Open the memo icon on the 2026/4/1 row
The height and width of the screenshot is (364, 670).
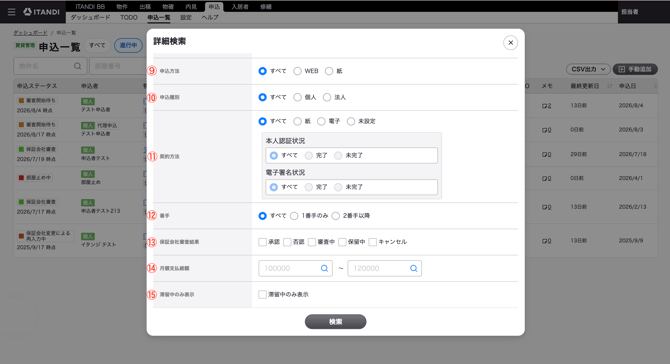point(547,178)
